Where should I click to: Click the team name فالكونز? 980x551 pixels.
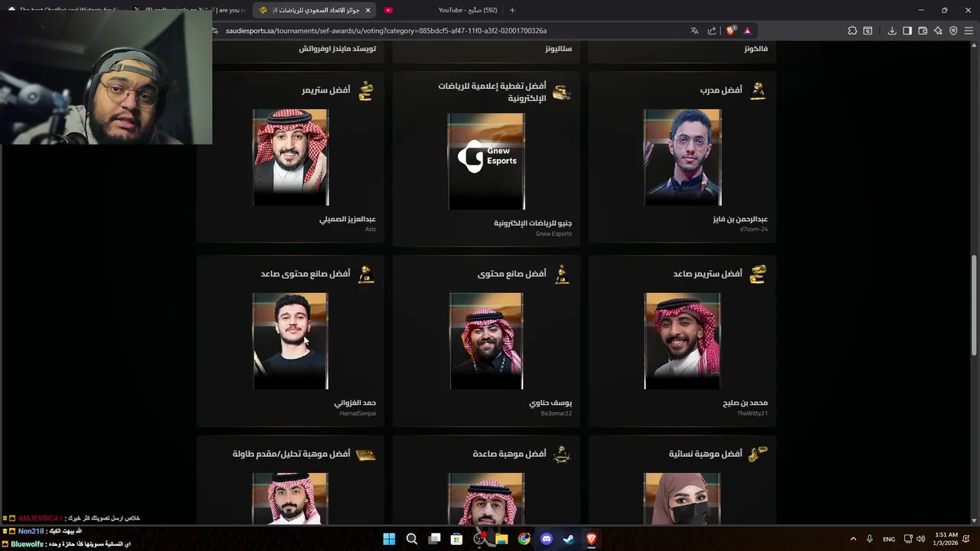click(x=756, y=48)
